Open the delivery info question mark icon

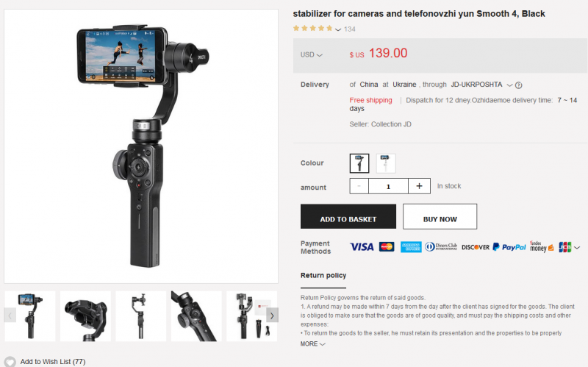click(519, 85)
